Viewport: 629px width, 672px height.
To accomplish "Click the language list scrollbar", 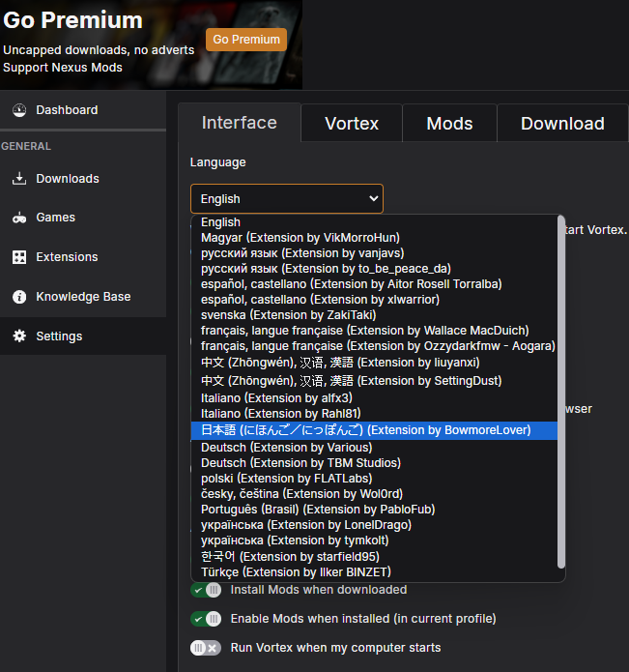I will 561,387.
